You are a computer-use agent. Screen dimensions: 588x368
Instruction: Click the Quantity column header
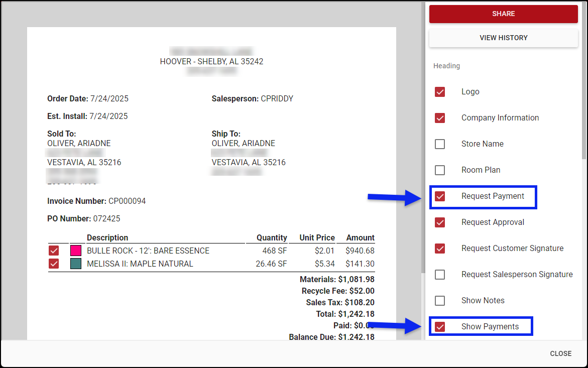(x=272, y=238)
